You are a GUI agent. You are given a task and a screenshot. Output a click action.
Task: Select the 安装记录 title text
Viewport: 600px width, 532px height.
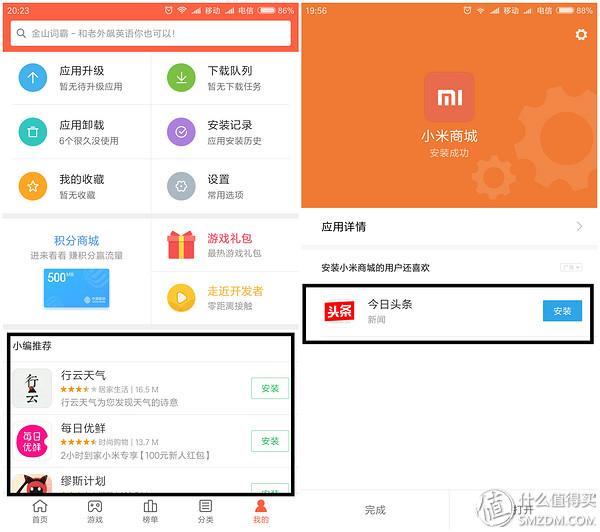(230, 125)
